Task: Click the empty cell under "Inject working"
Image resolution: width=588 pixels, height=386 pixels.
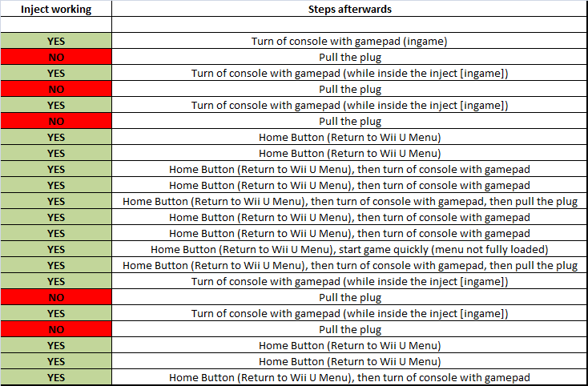Action: pyautogui.click(x=56, y=24)
